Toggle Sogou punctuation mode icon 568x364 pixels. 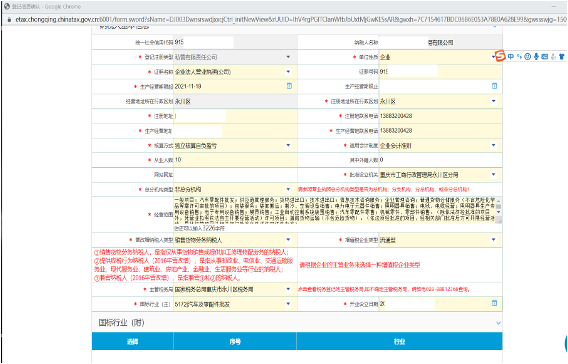519,57
